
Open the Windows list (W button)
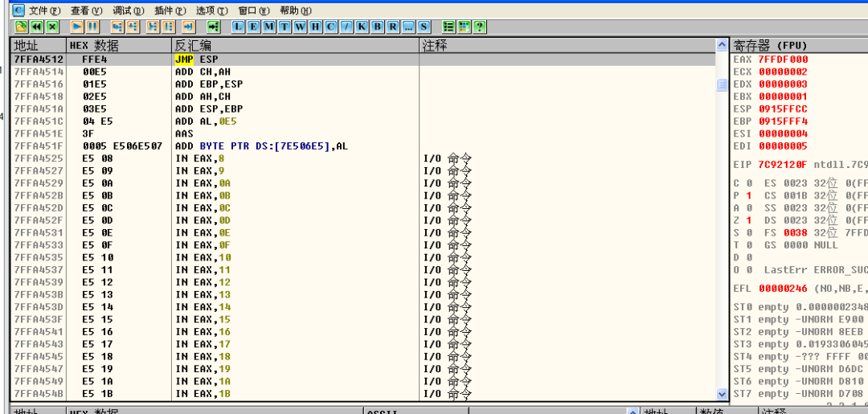(300, 27)
